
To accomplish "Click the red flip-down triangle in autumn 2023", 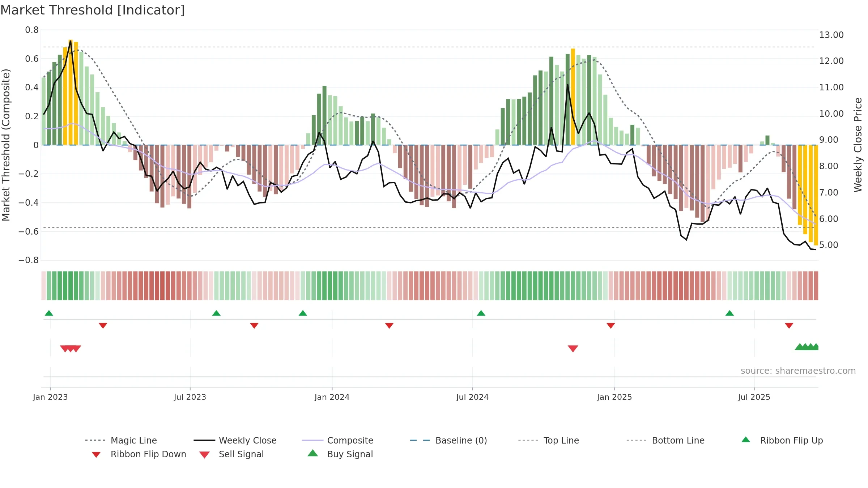I will pos(254,326).
